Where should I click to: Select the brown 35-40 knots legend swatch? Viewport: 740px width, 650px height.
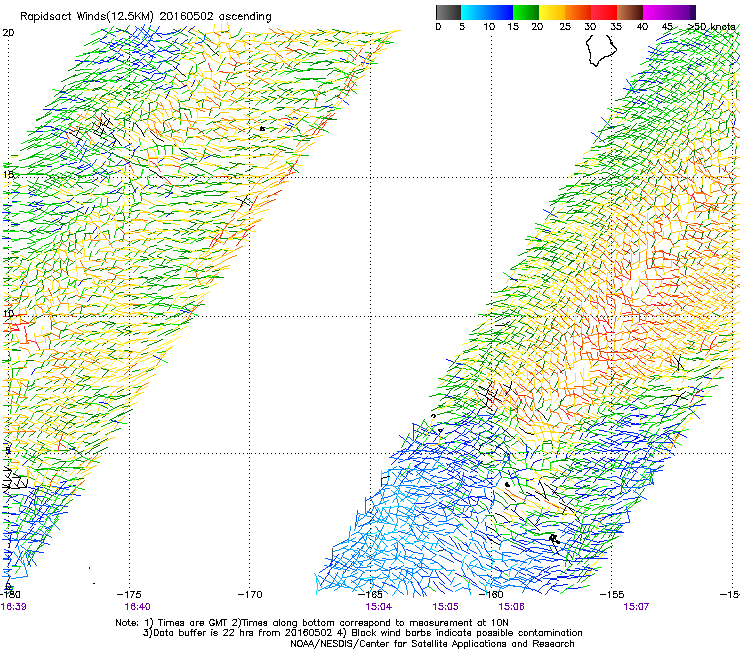point(630,12)
